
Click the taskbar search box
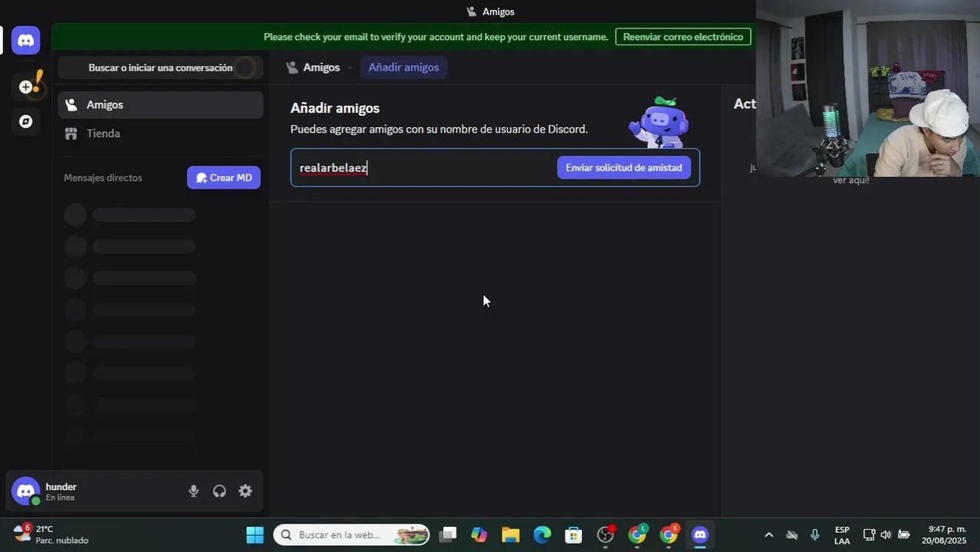tap(351, 535)
